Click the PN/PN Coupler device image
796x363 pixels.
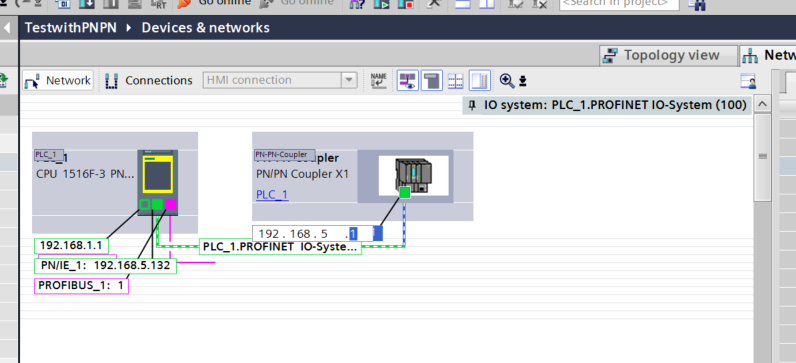(x=413, y=175)
